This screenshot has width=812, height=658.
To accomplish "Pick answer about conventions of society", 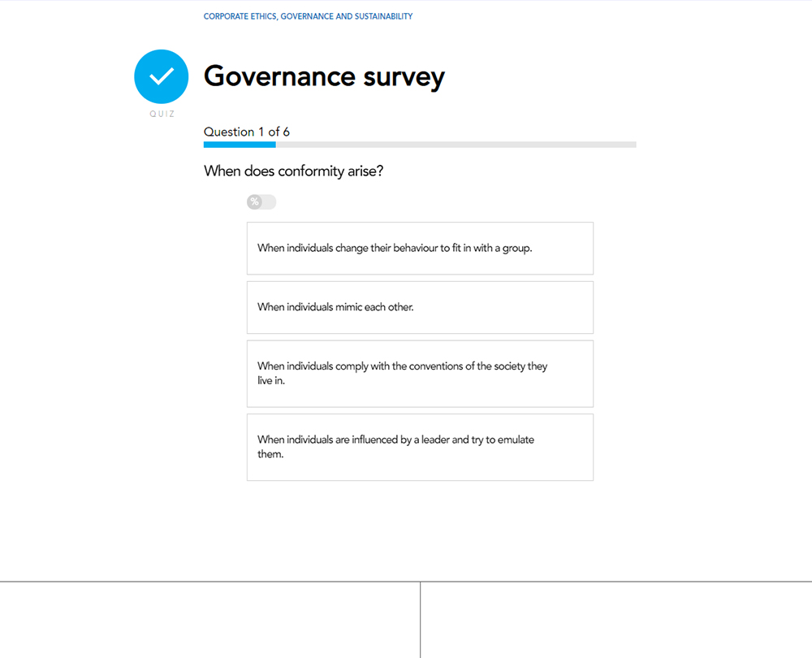I will click(420, 374).
